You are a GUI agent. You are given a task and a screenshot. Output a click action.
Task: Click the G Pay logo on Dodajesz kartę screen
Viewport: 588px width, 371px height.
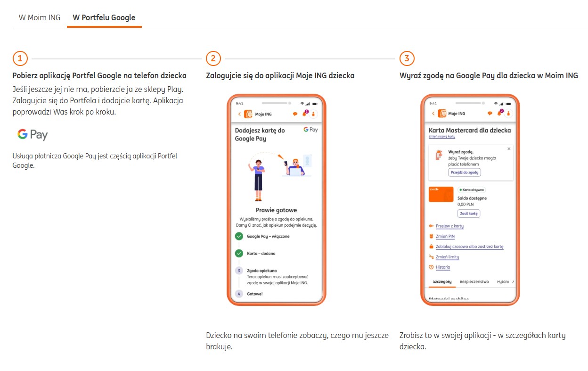pyautogui.click(x=310, y=129)
